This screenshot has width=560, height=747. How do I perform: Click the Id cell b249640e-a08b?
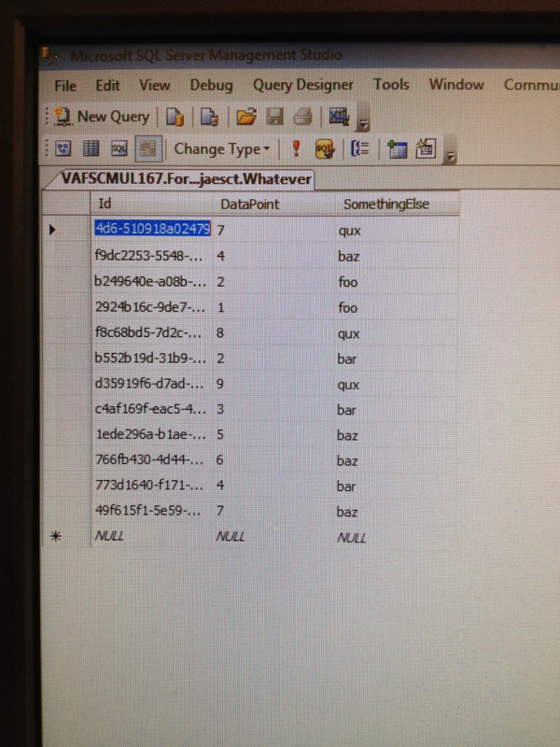pos(151,282)
